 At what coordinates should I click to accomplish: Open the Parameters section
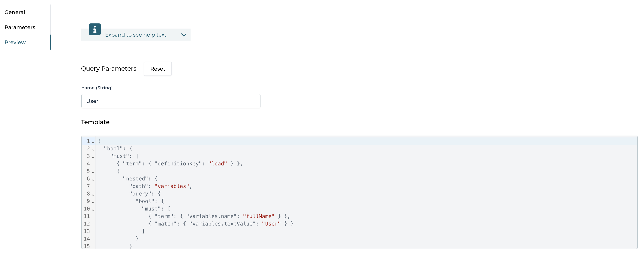coord(20,27)
